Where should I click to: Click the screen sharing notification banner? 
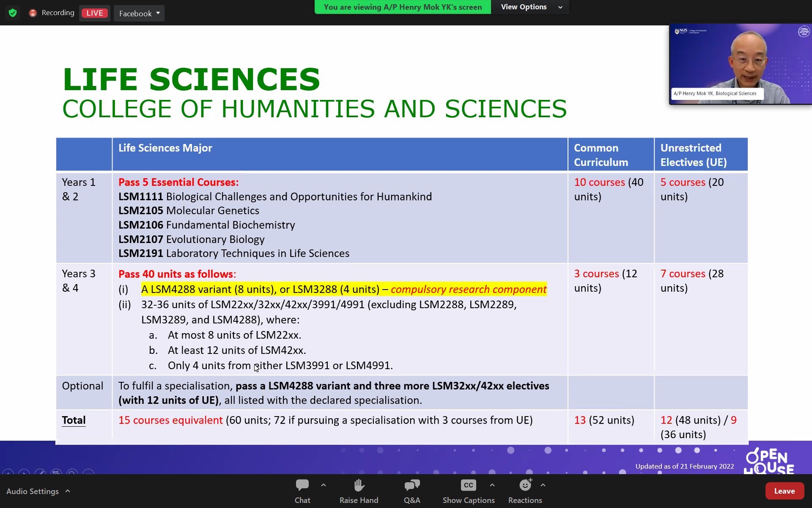[x=403, y=7]
